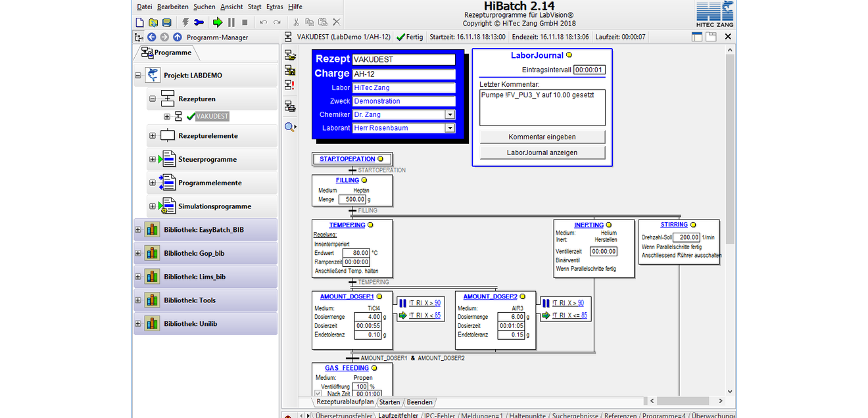
Task: Open the Suchen menu
Action: point(204,7)
